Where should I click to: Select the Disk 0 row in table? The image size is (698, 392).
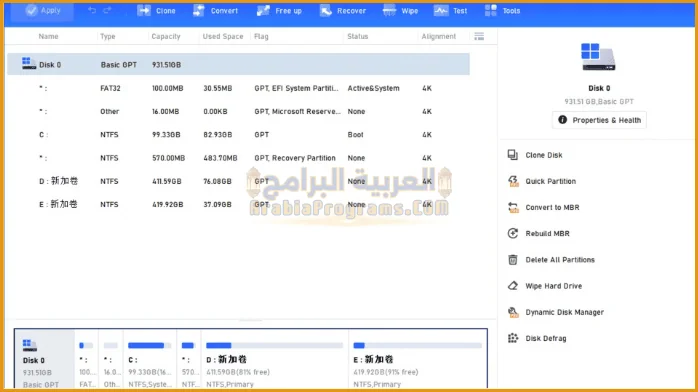pos(238,65)
